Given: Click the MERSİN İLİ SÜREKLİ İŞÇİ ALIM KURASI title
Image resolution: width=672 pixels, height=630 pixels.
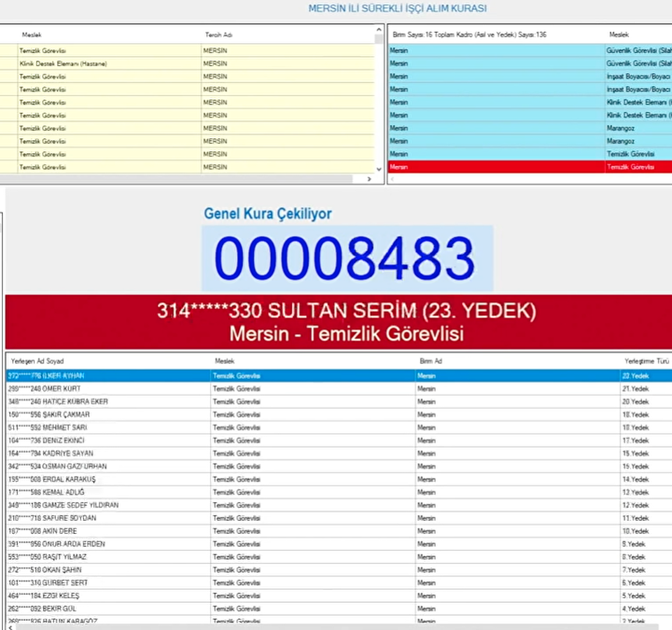Looking at the screenshot, I should point(398,8).
